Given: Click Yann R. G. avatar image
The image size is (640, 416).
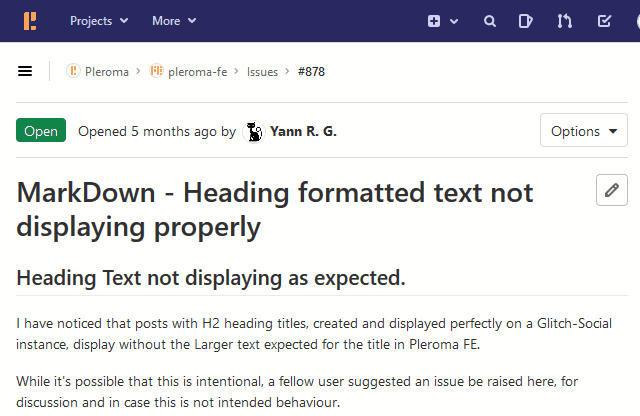Looking at the screenshot, I should 254,132.
